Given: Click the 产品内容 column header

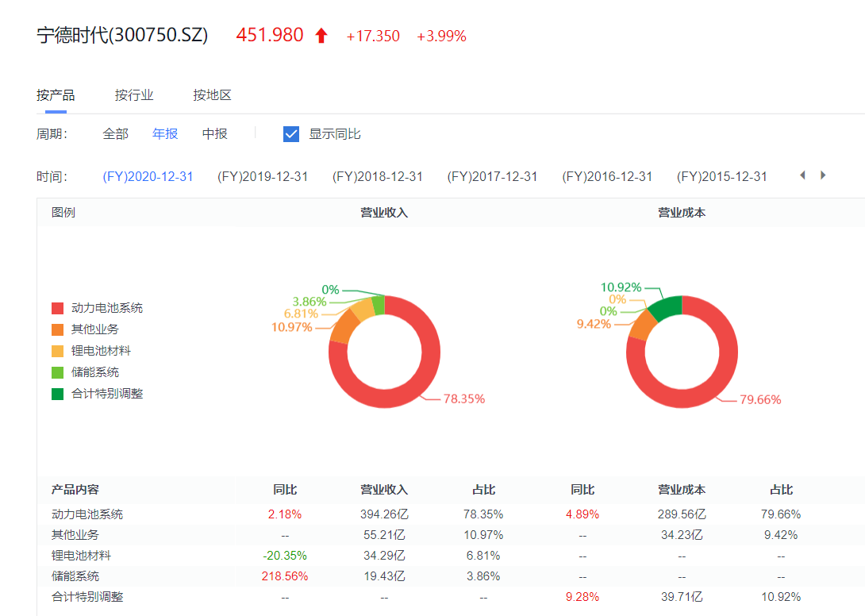Looking at the screenshot, I should (x=75, y=490).
